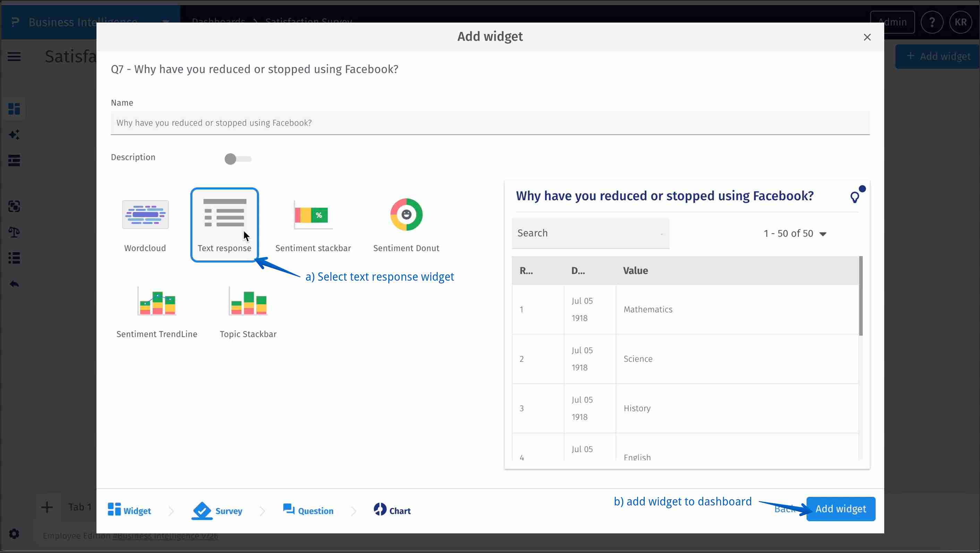Image resolution: width=980 pixels, height=553 pixels.
Task: Open the 1 - 50 of 50 pagination dropdown
Action: point(795,233)
